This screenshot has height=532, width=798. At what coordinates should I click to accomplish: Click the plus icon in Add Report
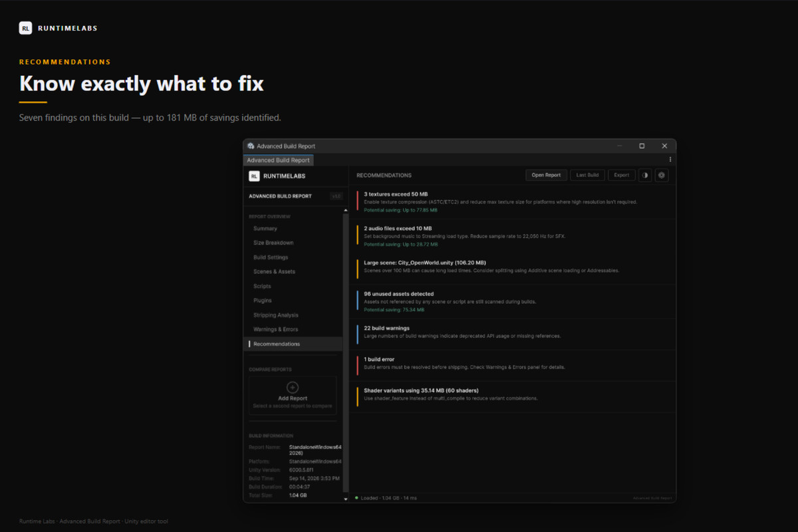coord(293,388)
